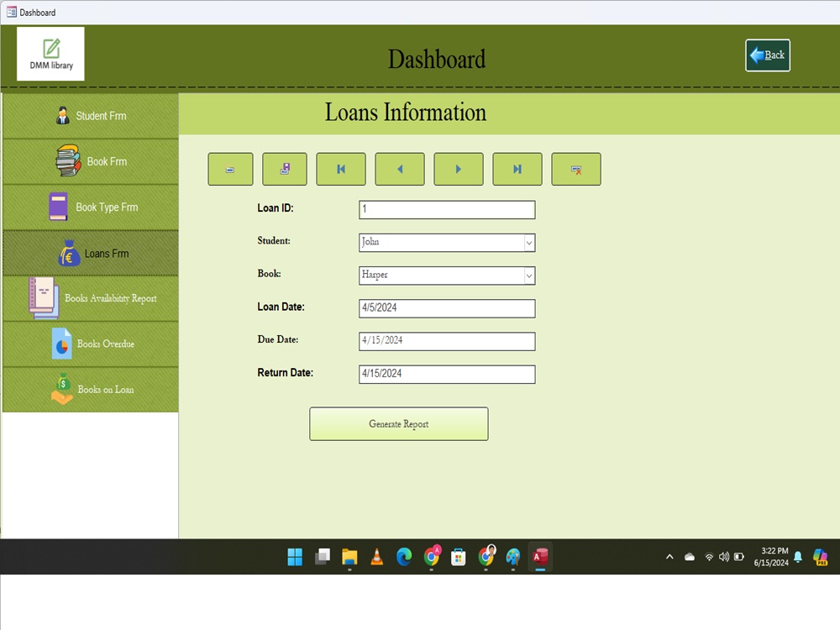840x630 pixels.
Task: Open the Book Type Frm tab
Action: 91,207
